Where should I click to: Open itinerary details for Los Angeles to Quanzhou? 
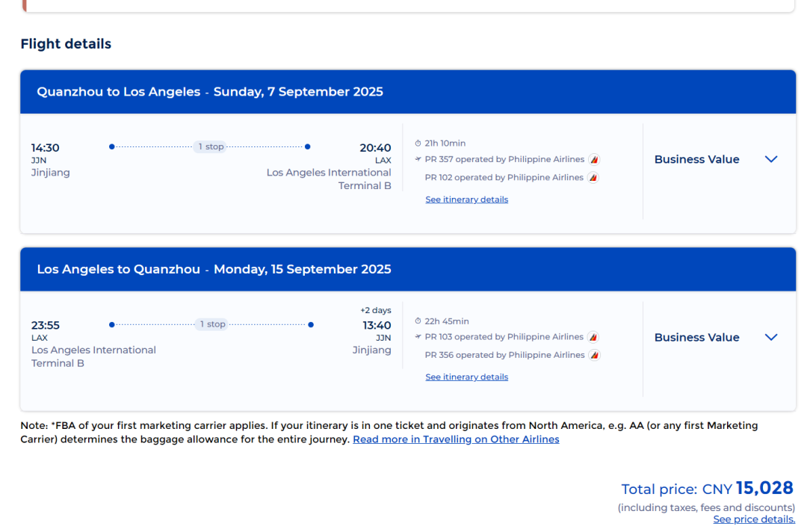(x=466, y=377)
